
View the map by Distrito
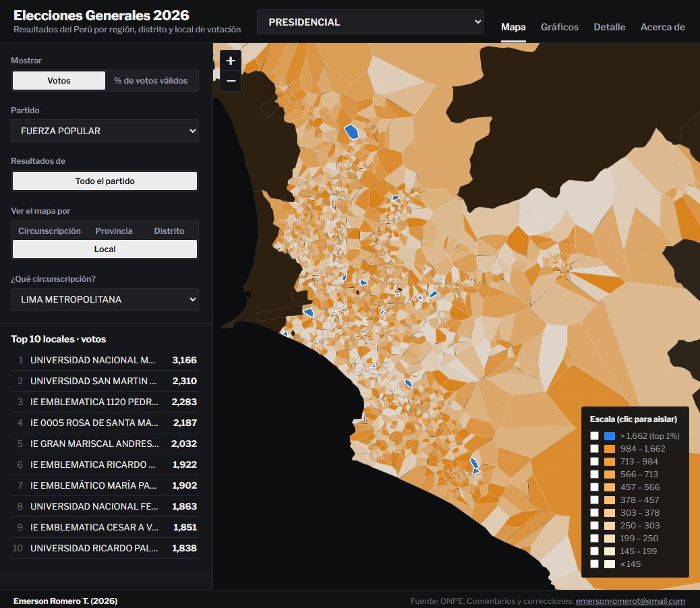click(169, 231)
